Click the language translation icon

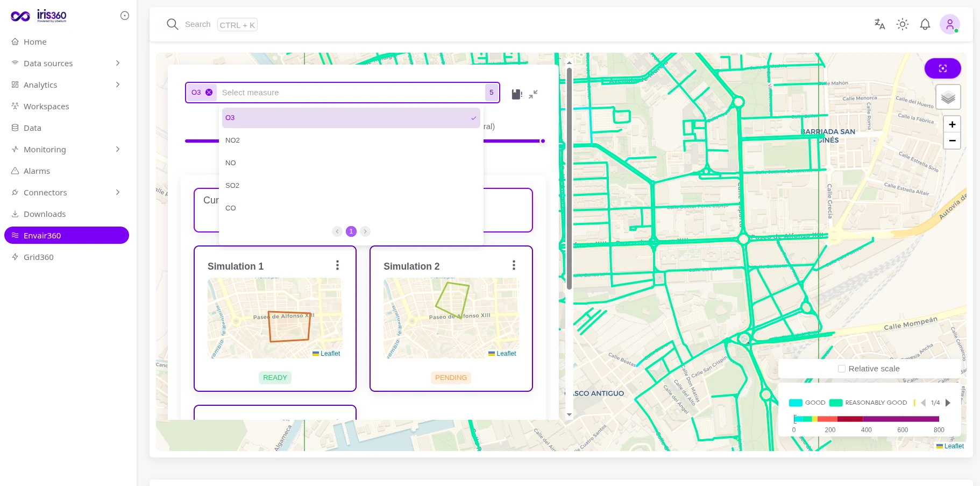point(879,24)
